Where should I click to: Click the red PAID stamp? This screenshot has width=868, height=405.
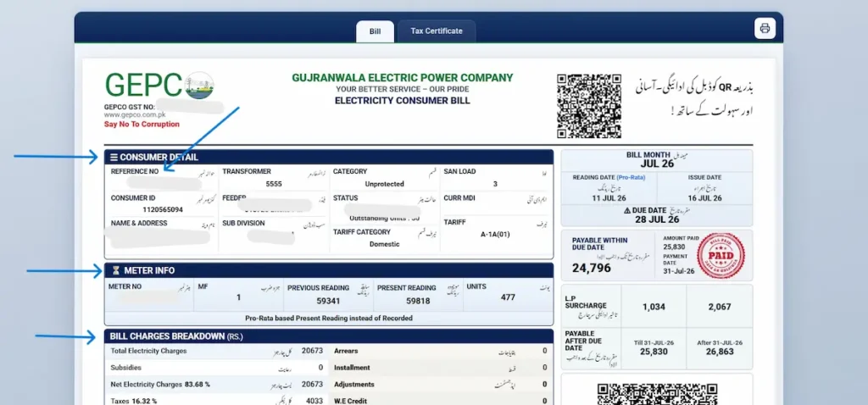point(721,256)
